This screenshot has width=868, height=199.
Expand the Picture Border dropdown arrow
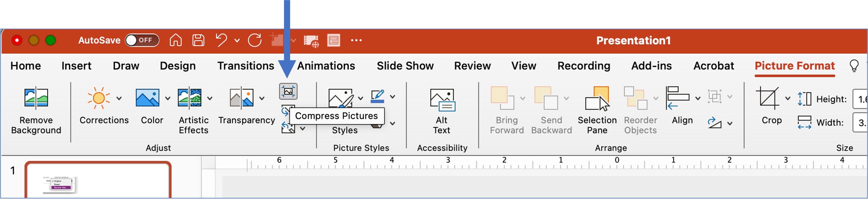point(393,97)
